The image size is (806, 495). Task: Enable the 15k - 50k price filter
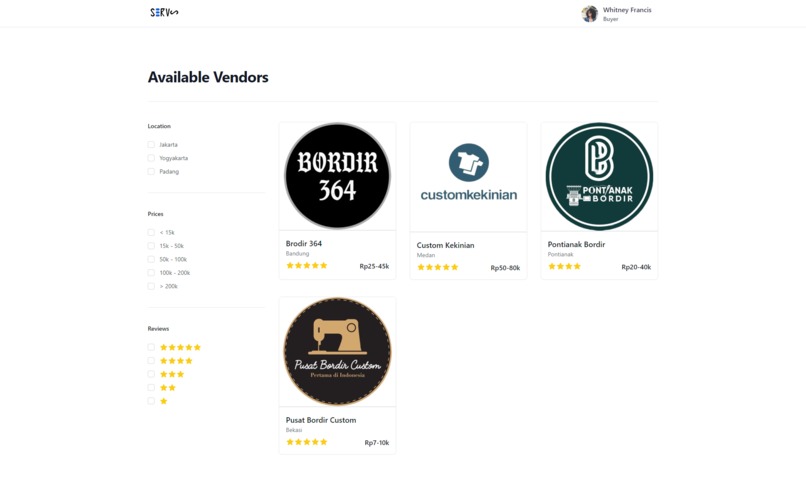tap(151, 246)
